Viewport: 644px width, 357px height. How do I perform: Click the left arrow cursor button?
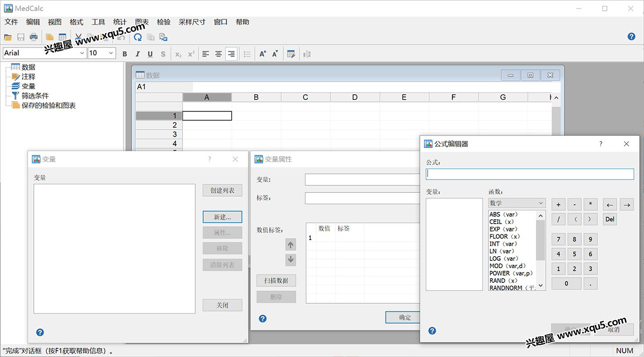coord(610,204)
